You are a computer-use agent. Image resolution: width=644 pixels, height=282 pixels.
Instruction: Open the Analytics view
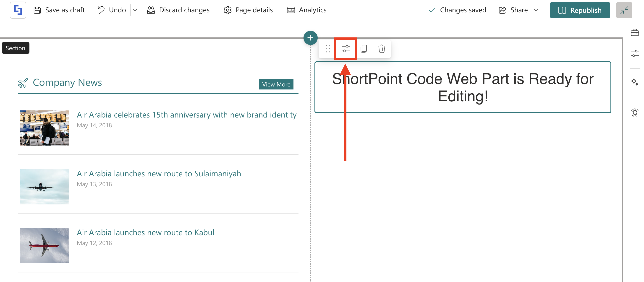(306, 10)
